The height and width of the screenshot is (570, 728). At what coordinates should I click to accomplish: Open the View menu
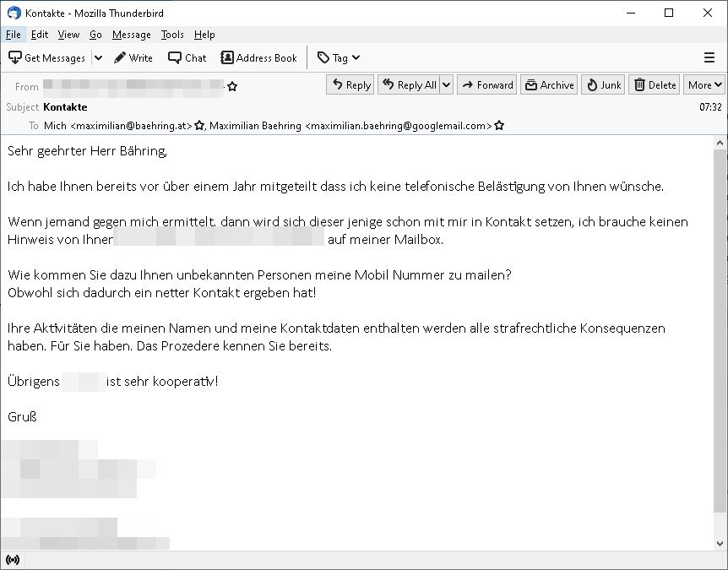click(68, 35)
